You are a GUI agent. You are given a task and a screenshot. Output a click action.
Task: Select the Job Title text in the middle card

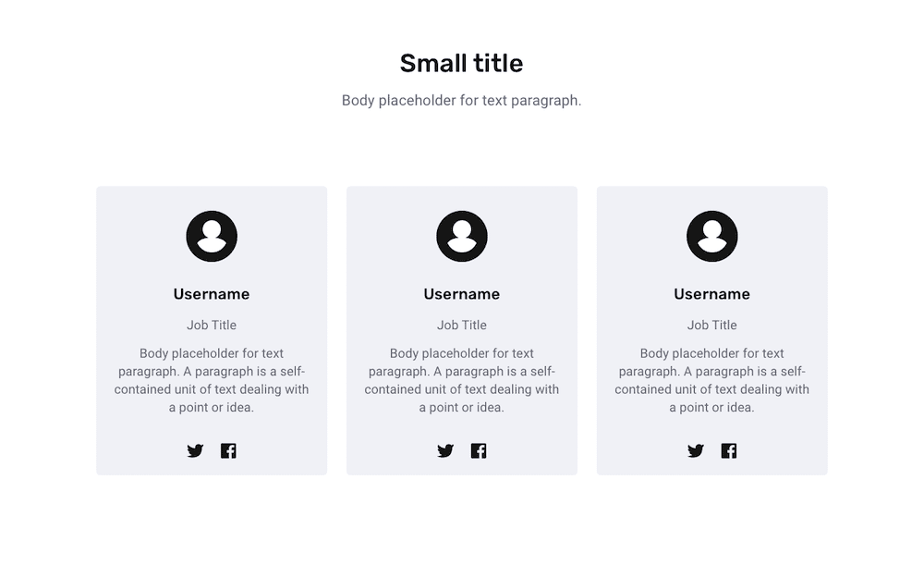[462, 325]
